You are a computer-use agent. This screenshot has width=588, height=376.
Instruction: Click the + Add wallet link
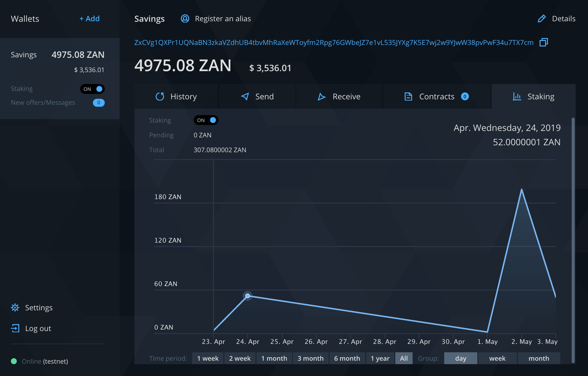89,19
